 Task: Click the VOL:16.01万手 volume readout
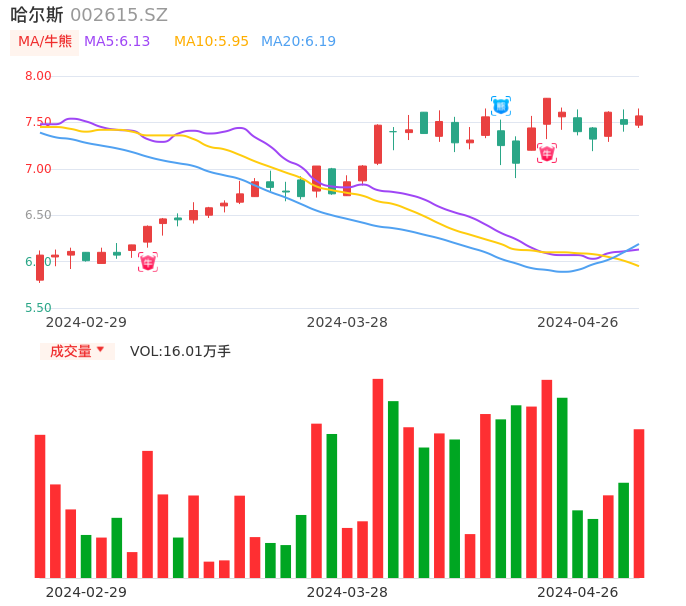point(180,351)
